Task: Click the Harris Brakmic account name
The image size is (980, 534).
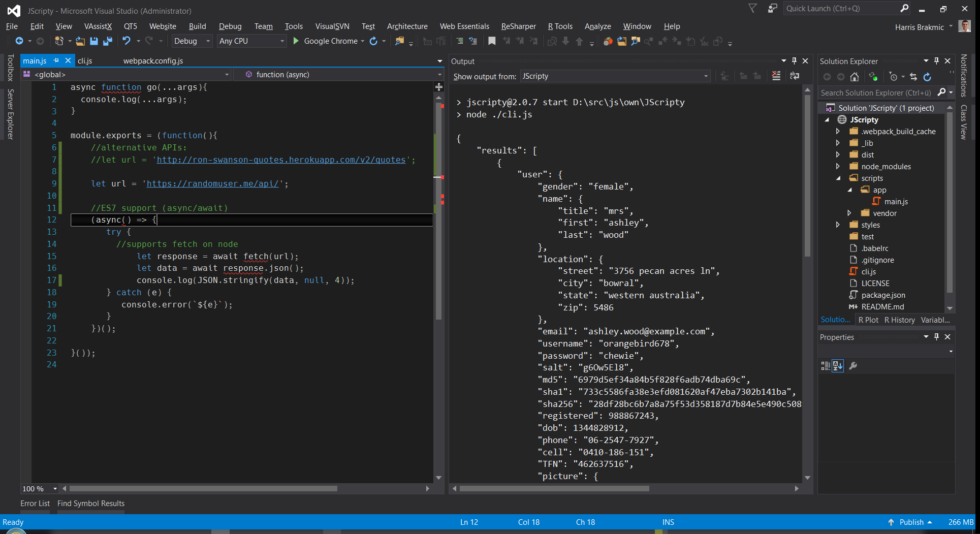Action: coord(919,27)
